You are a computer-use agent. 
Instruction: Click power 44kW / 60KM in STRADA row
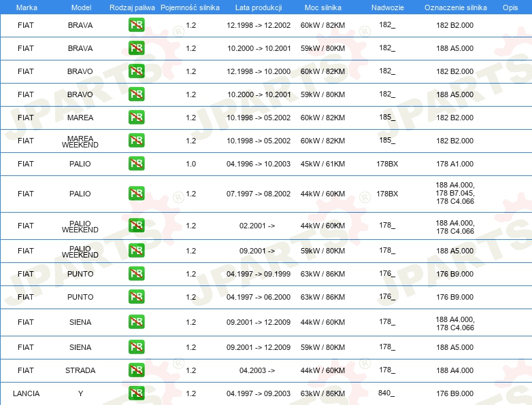[x=322, y=370]
